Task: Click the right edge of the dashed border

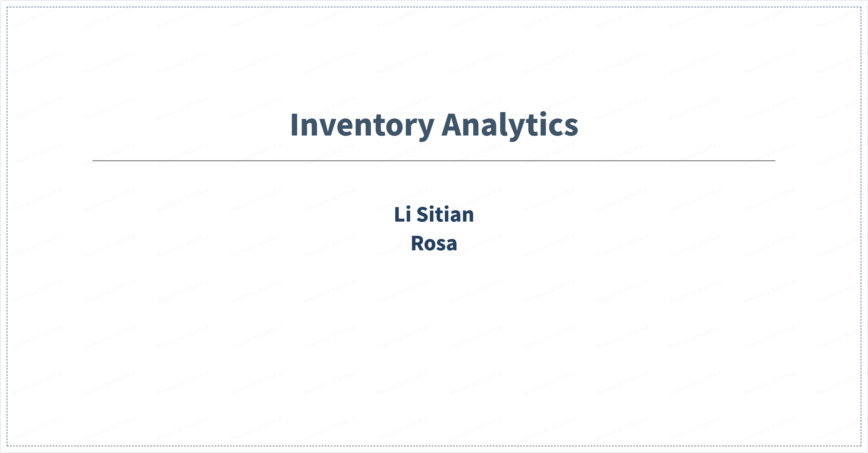Action: (861, 227)
